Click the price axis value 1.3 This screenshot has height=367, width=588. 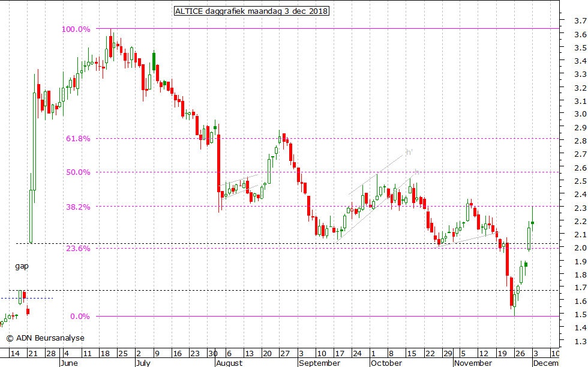click(x=580, y=342)
